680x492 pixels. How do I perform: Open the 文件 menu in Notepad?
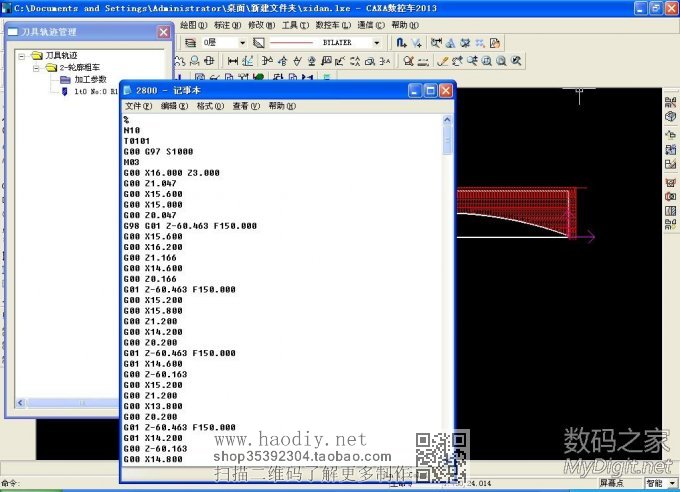coord(138,105)
